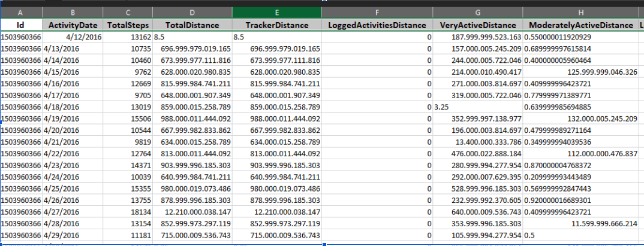This screenshot has height=246, width=644.
Task: Select ModeratelyActiveDistance cell 11.599.999.666.214
Action: coord(580,224)
